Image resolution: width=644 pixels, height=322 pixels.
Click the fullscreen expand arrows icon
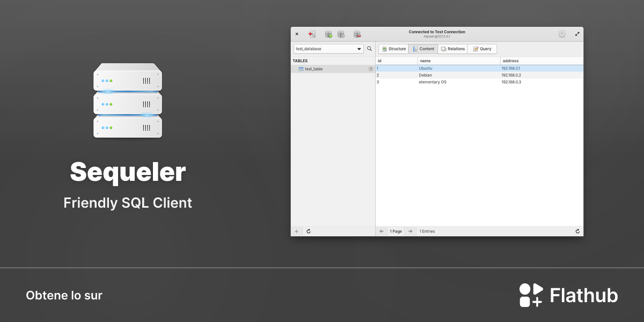coord(577,34)
